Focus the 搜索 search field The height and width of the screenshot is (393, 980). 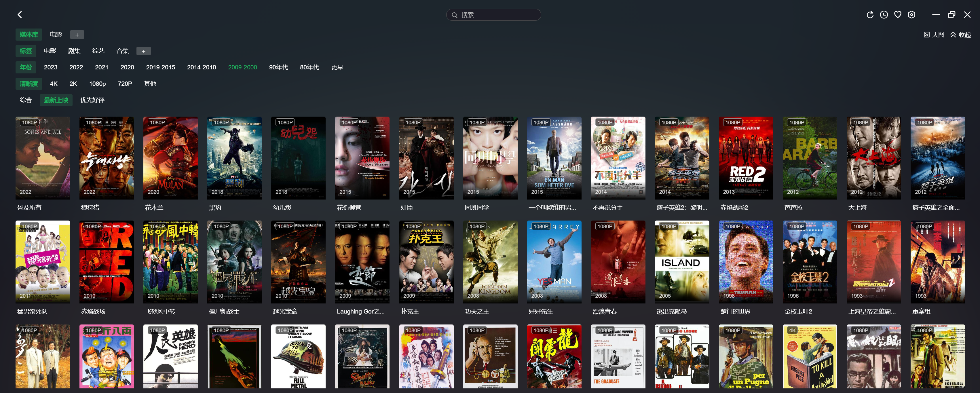[493, 14]
